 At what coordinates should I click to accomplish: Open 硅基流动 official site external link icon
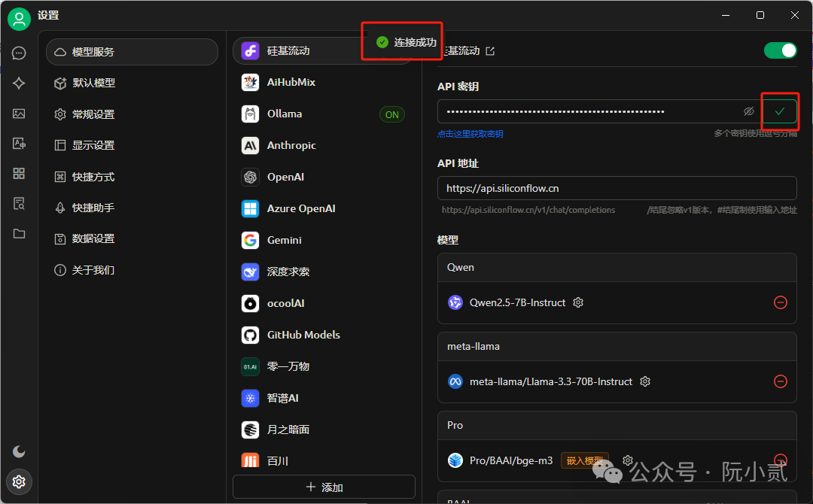[490, 51]
